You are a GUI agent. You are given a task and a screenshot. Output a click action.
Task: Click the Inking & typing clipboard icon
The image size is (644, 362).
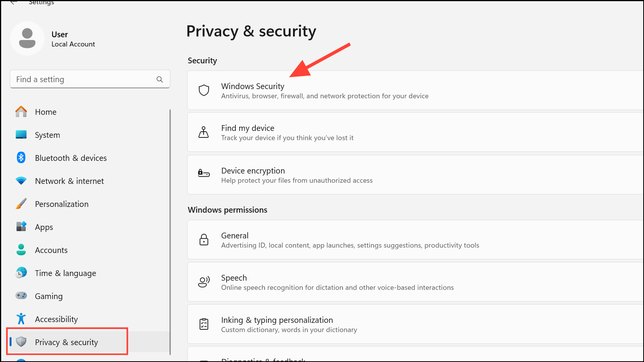click(204, 324)
